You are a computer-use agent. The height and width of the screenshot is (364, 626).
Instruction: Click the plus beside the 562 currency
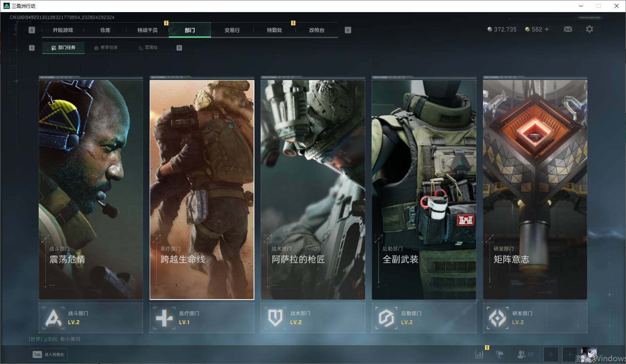click(547, 29)
